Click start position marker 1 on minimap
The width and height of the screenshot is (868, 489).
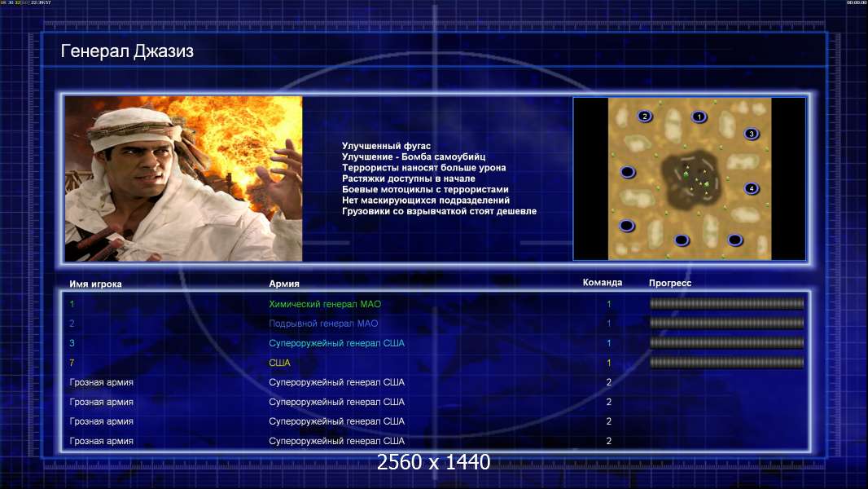coord(699,117)
